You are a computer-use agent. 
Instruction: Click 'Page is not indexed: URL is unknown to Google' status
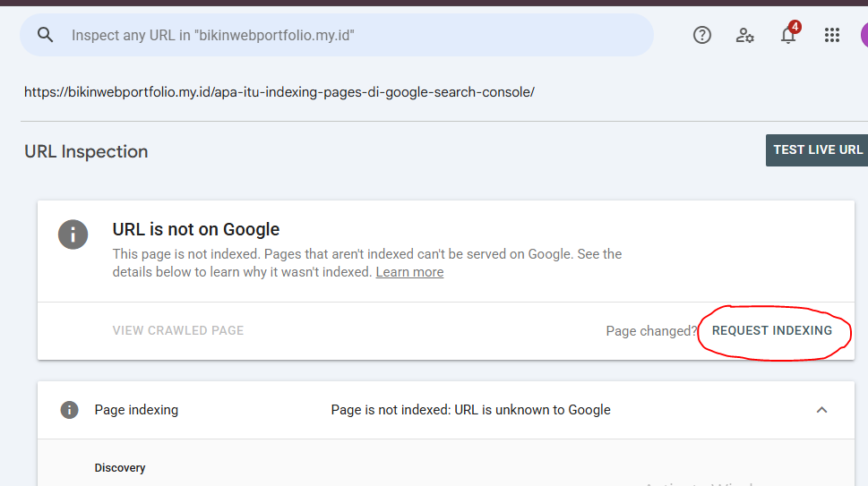470,410
